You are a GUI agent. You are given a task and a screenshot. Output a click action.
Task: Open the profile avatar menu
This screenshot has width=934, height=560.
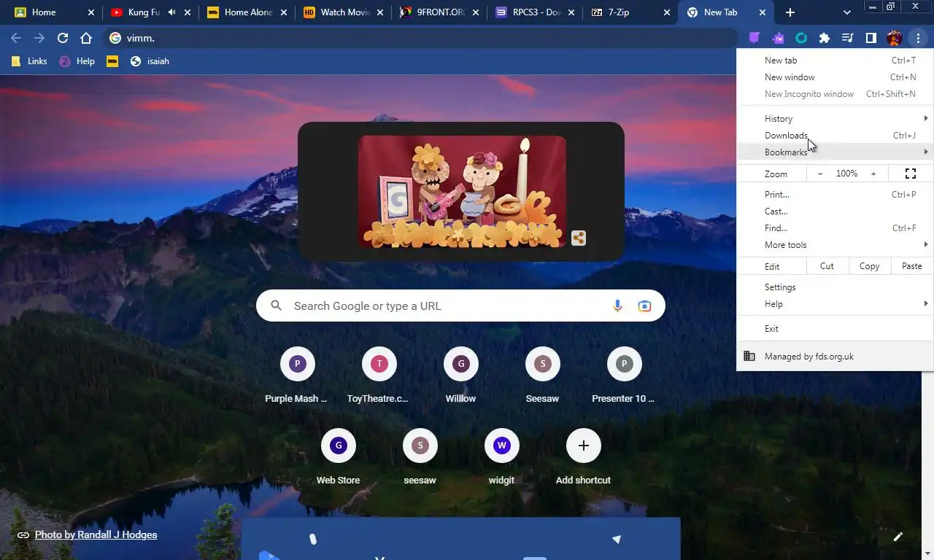tap(895, 38)
